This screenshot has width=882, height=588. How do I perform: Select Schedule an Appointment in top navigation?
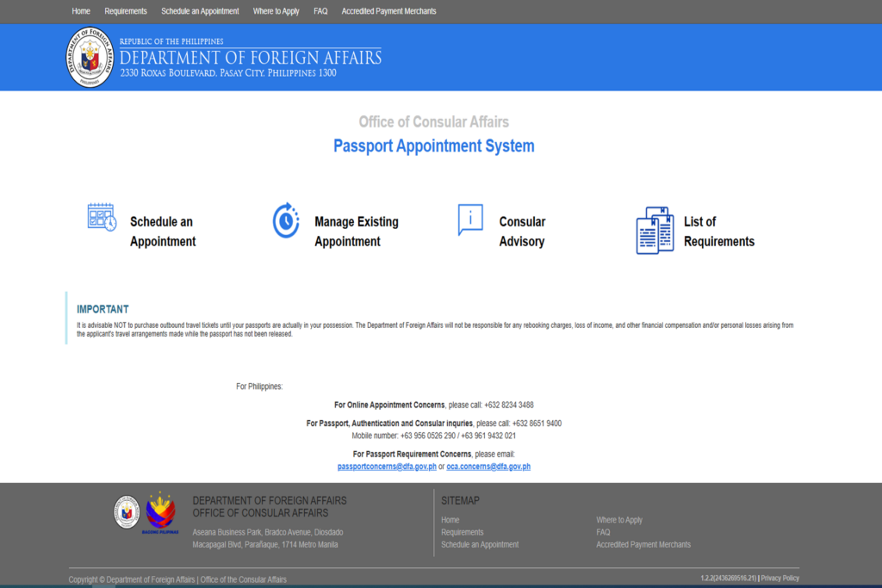(x=200, y=11)
